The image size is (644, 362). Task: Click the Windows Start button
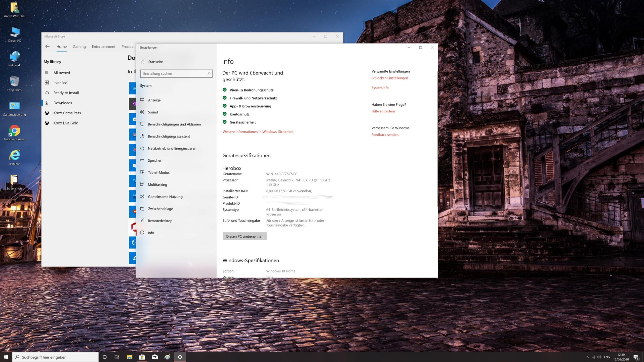tap(6, 357)
